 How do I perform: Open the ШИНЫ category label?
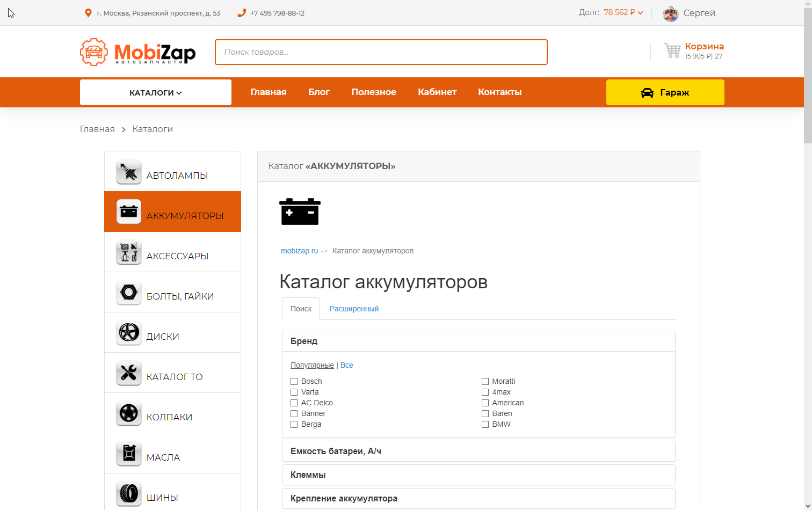162,498
